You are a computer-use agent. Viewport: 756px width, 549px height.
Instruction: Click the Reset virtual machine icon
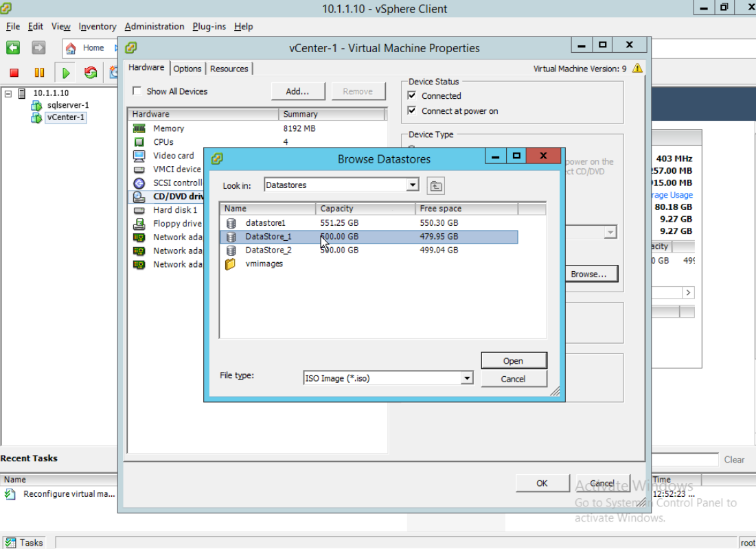(91, 73)
